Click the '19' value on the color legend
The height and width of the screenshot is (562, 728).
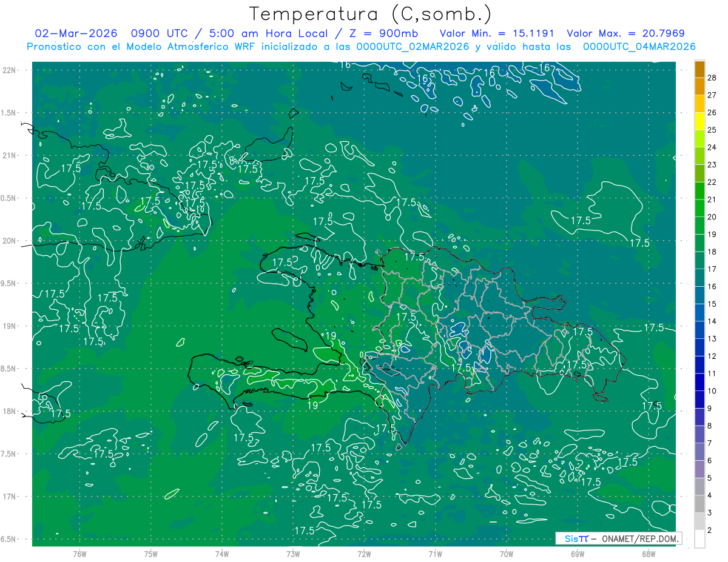click(712, 234)
